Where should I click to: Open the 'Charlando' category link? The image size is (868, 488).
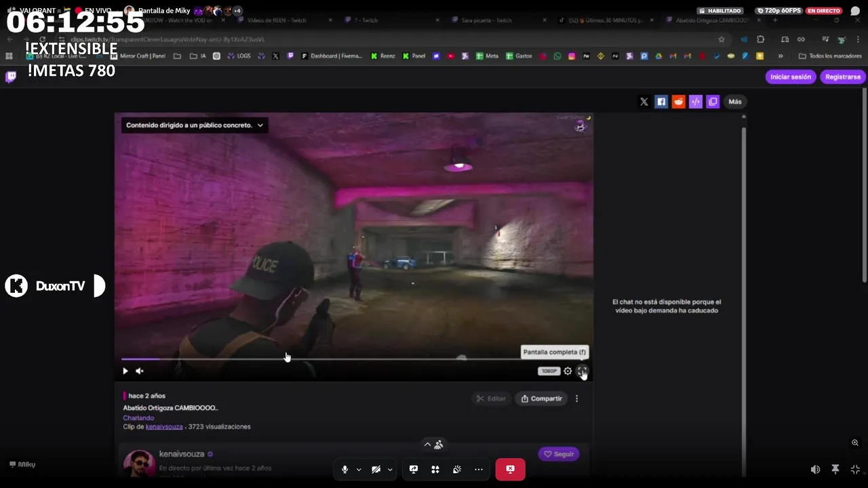(x=138, y=418)
